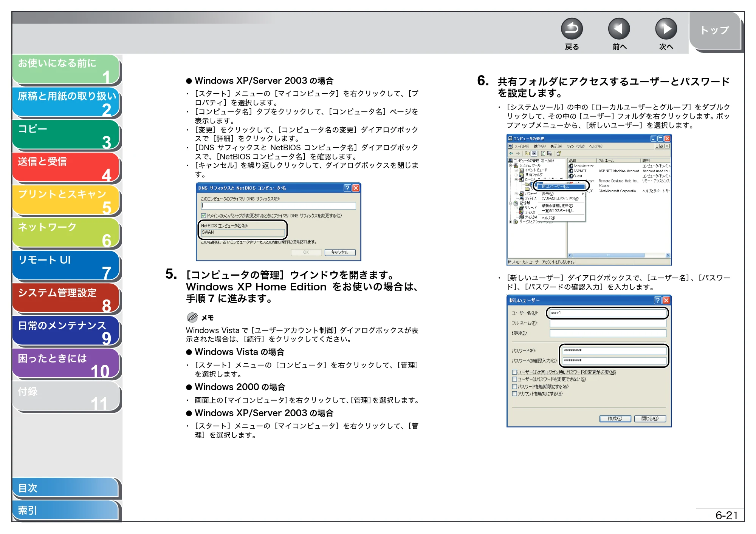
Task: Click the 目次 (contents) button
Action: [66, 488]
